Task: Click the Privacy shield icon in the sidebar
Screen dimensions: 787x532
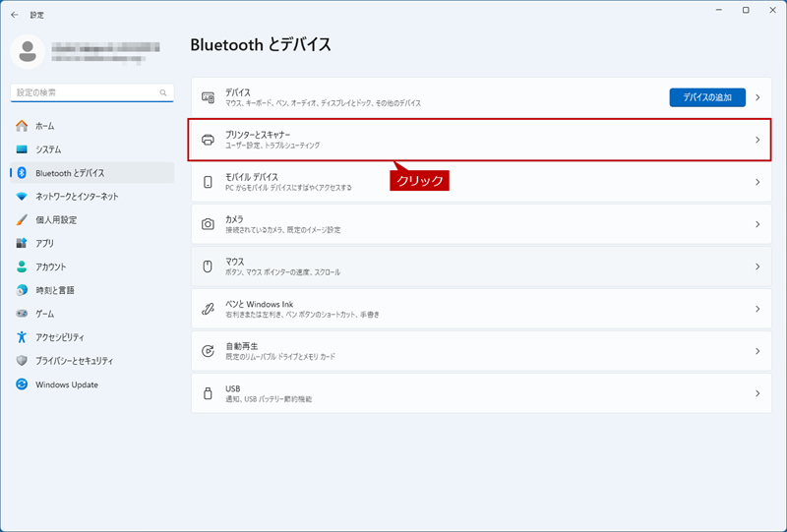Action: [x=22, y=360]
